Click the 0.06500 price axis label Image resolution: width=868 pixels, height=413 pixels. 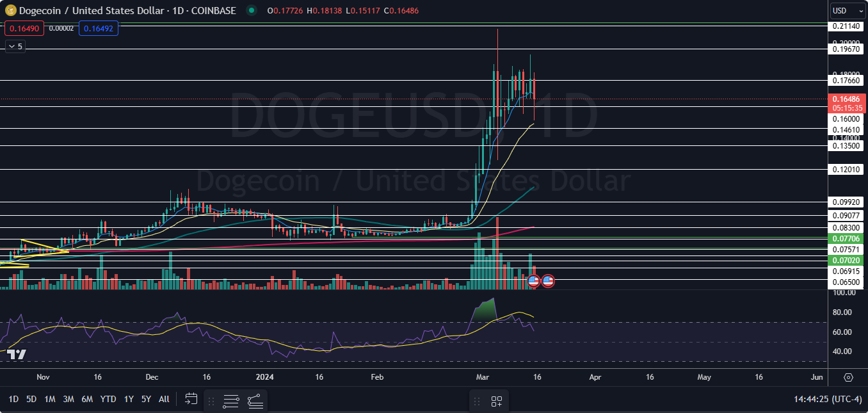[x=846, y=282]
